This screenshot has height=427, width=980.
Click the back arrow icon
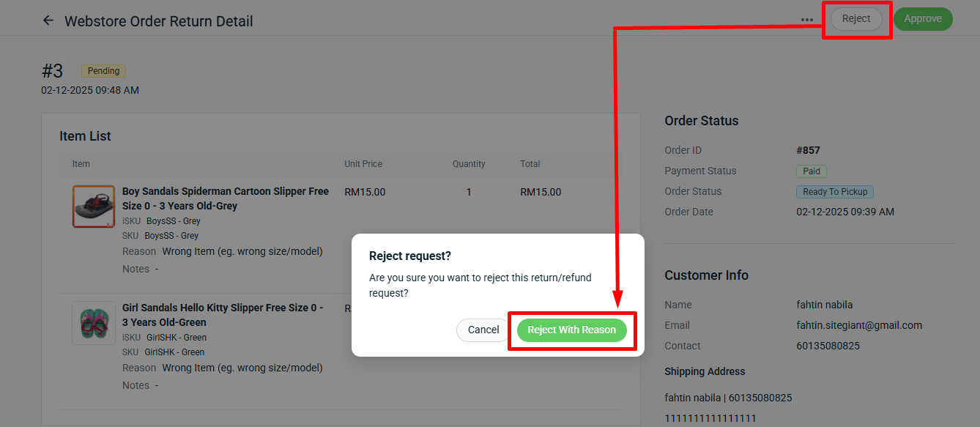[x=48, y=21]
